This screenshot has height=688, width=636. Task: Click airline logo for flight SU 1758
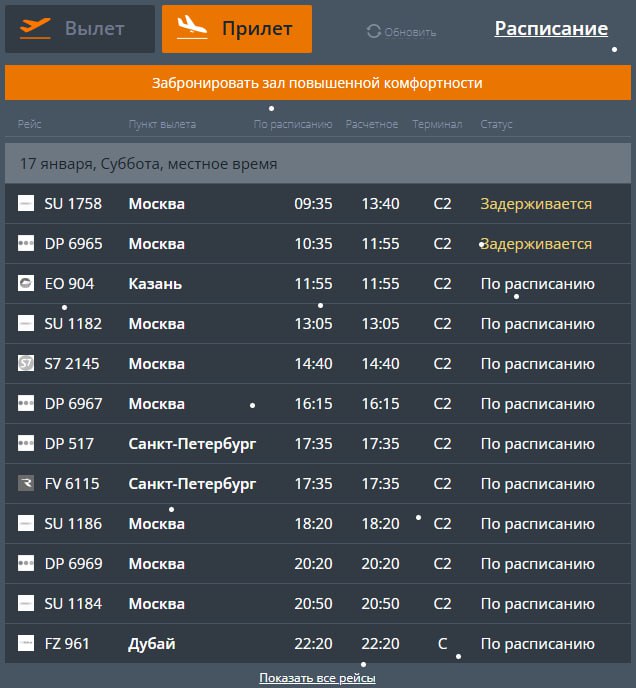tap(26, 204)
